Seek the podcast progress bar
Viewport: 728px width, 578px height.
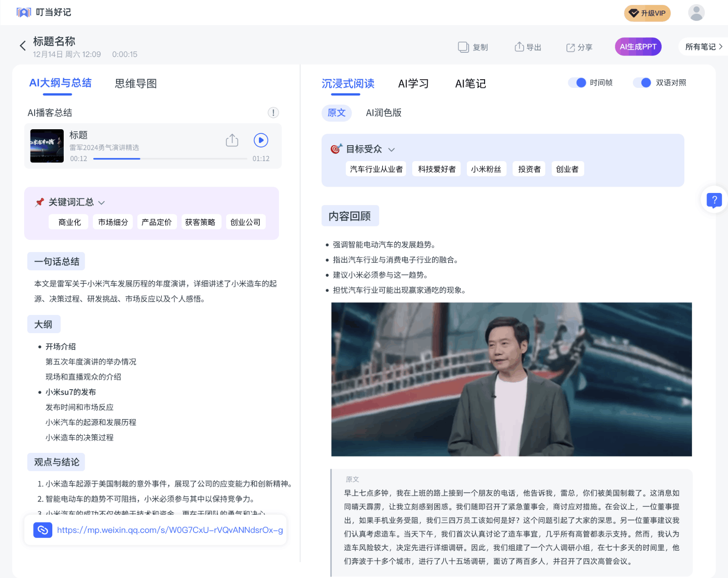170,158
